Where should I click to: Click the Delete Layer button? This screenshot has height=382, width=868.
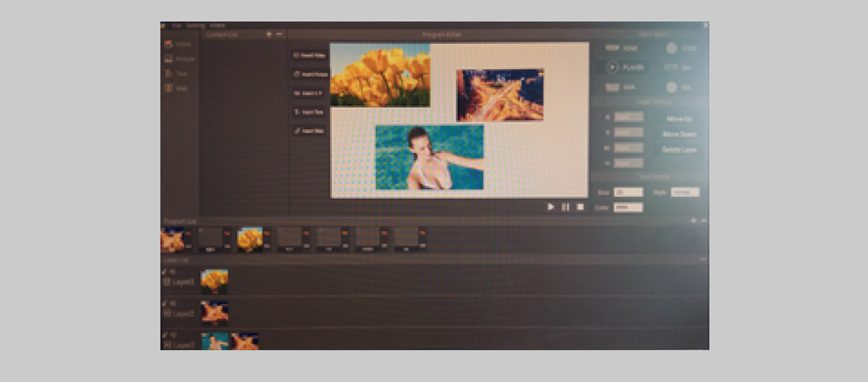679,150
